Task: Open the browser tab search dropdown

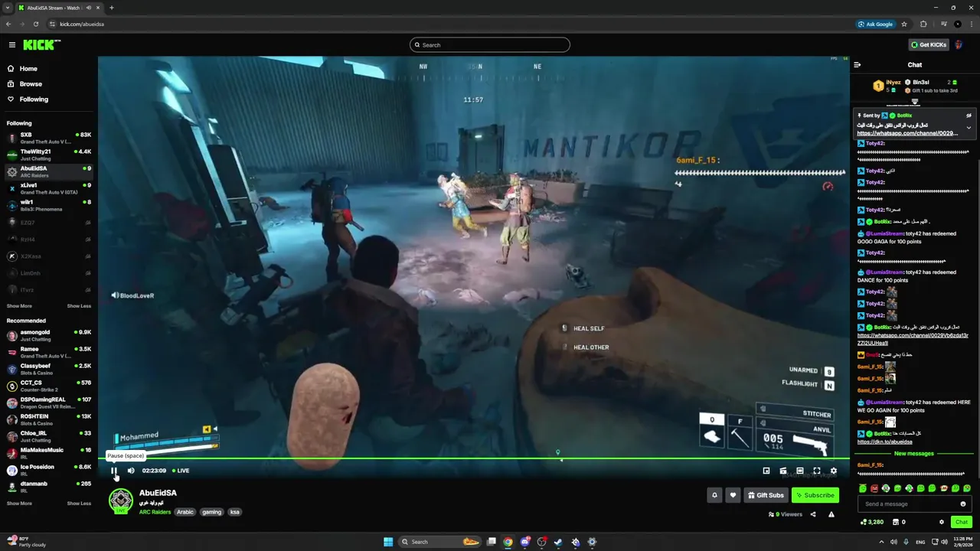Action: pos(8,8)
